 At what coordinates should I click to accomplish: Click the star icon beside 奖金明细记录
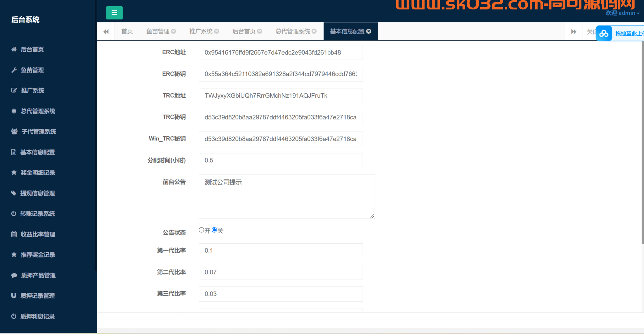click(14, 173)
